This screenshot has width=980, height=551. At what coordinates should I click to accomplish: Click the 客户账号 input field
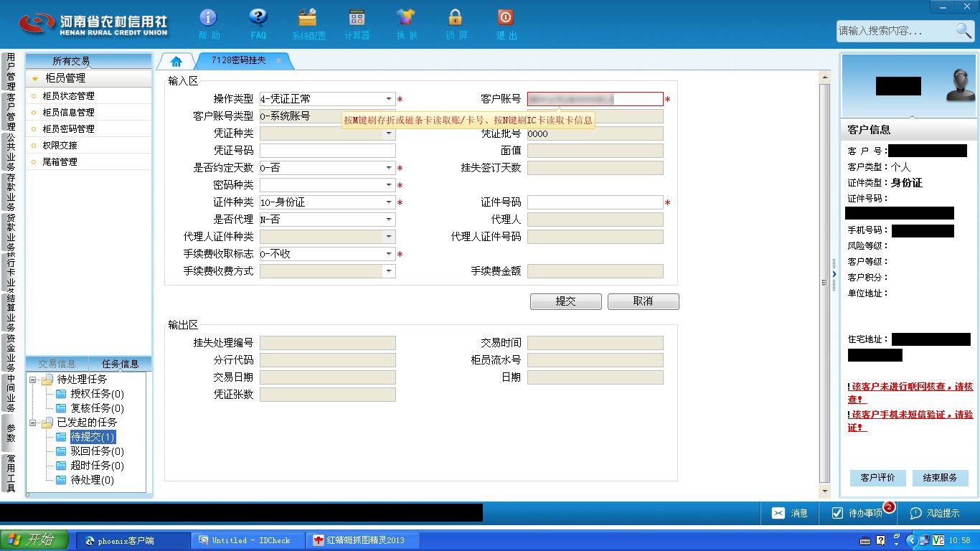[x=595, y=99]
